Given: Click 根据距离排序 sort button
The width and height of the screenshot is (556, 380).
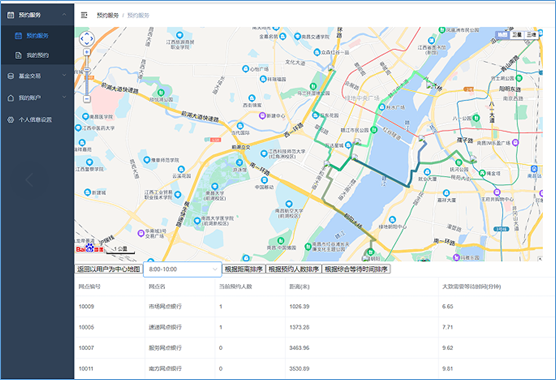Looking at the screenshot, I should (244, 269).
